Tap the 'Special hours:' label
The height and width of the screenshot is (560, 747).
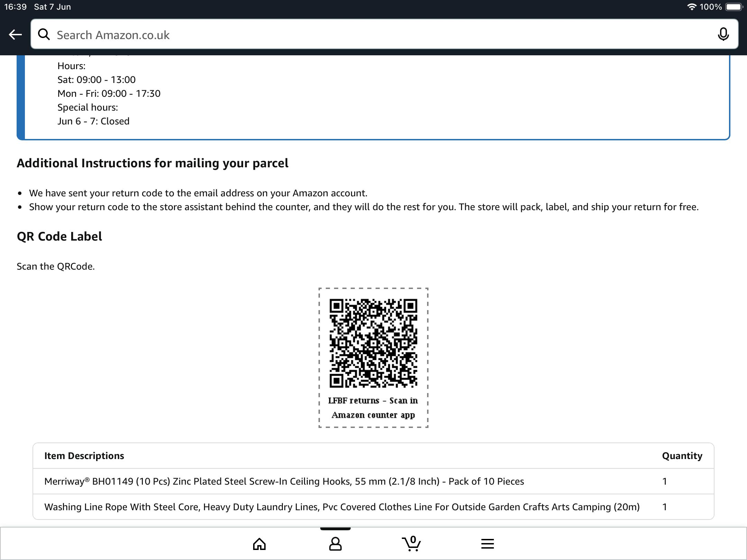coord(88,108)
